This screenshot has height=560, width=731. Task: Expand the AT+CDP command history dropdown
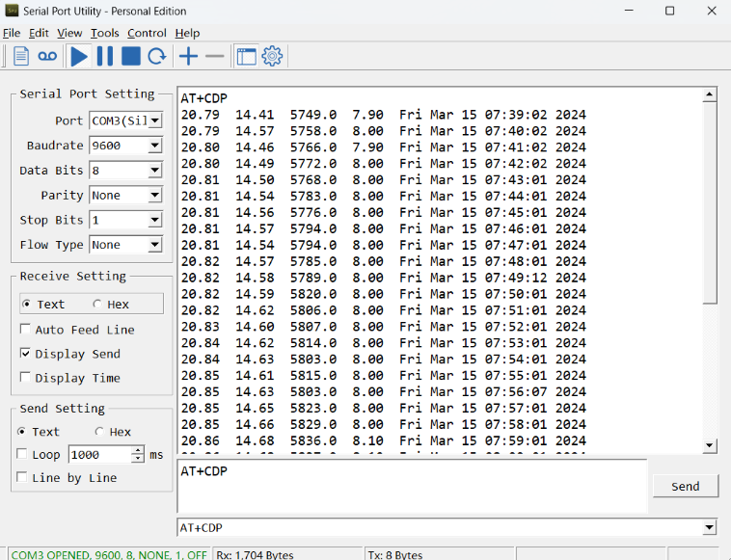pyautogui.click(x=709, y=527)
